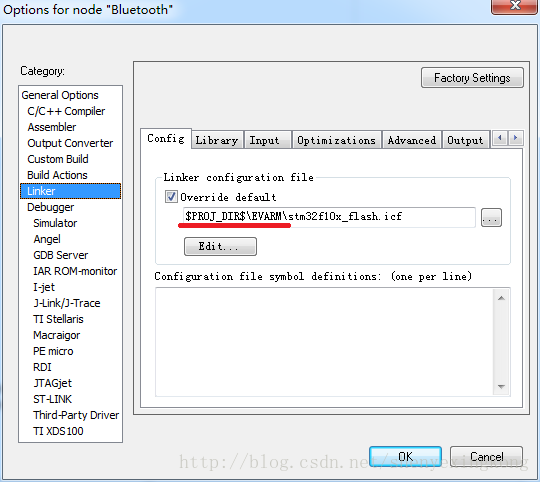Click the browse button beside linker file path
Screen dimensions: 540x482
(x=491, y=218)
